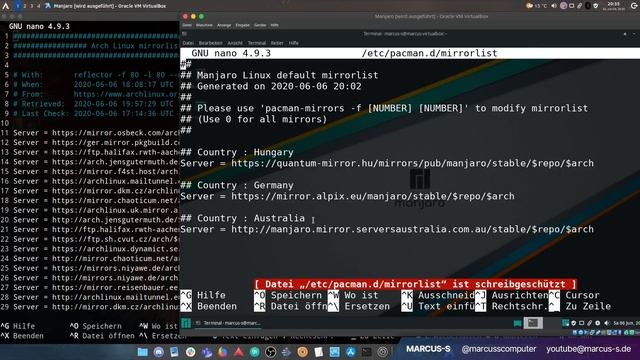Open the Hilfe menu in the guest terminal
Viewport: 640px width, 360px height.
click(293, 43)
